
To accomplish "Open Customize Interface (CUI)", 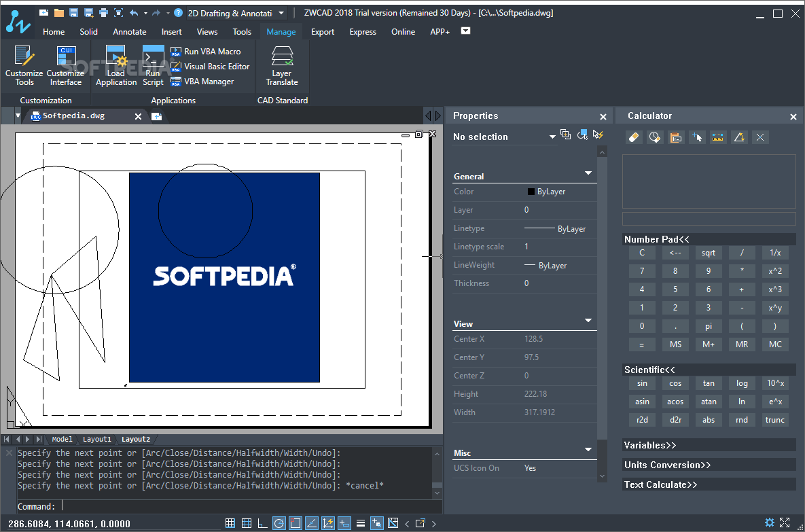I will tap(66, 66).
